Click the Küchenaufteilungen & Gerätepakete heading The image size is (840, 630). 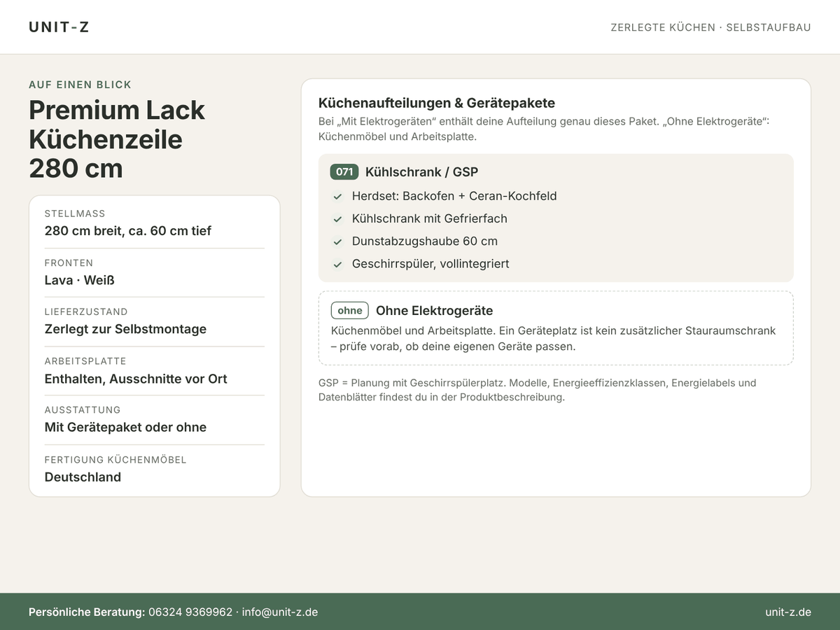437,103
